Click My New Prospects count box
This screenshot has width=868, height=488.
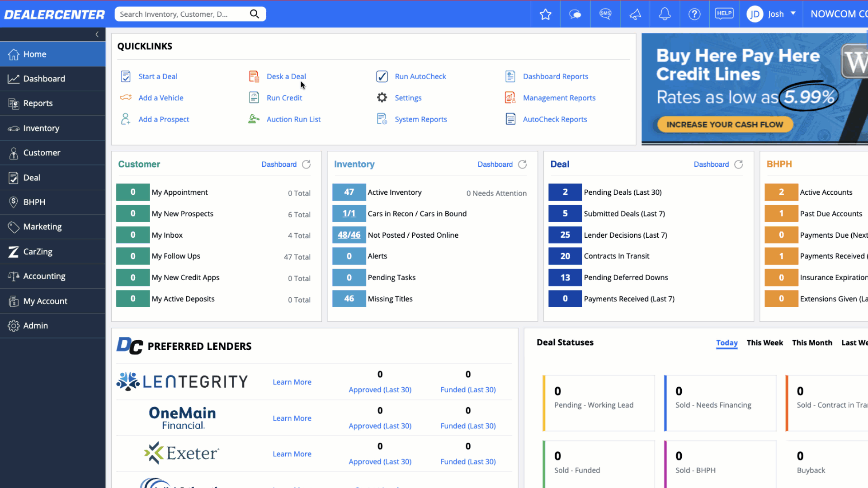tap(133, 213)
